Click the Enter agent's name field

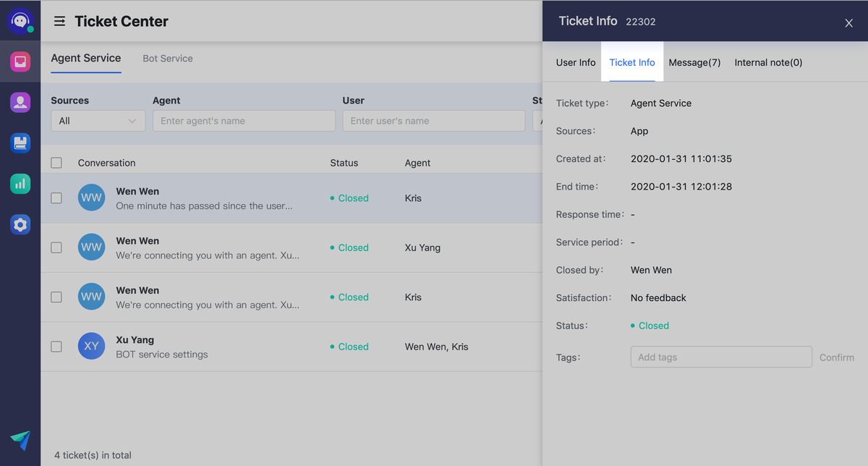pos(244,121)
